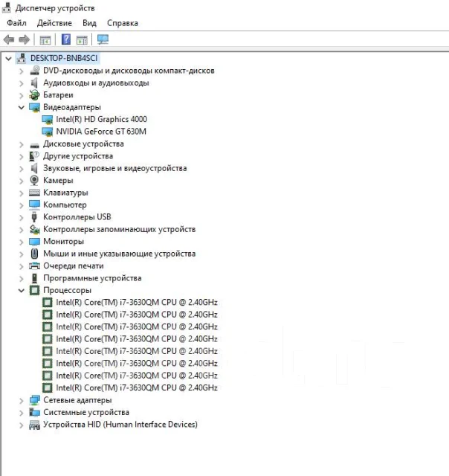Click the Back arrow toolbar icon
449x476 pixels.
(9, 39)
